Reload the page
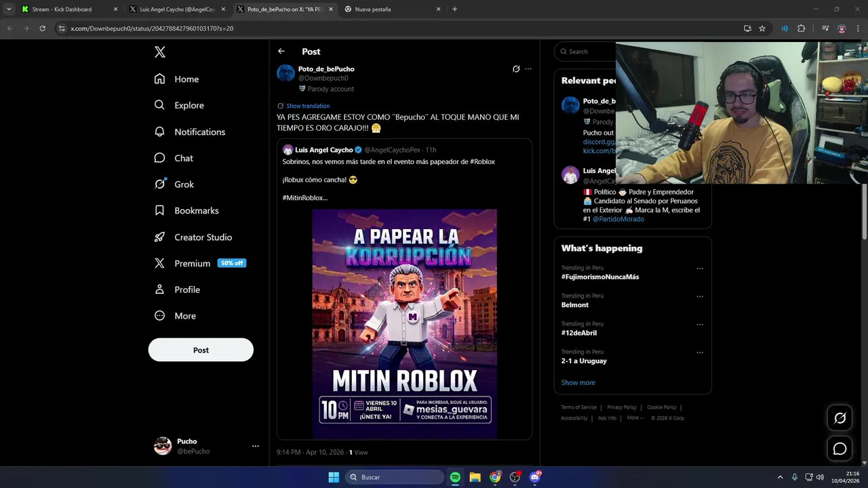 click(42, 28)
